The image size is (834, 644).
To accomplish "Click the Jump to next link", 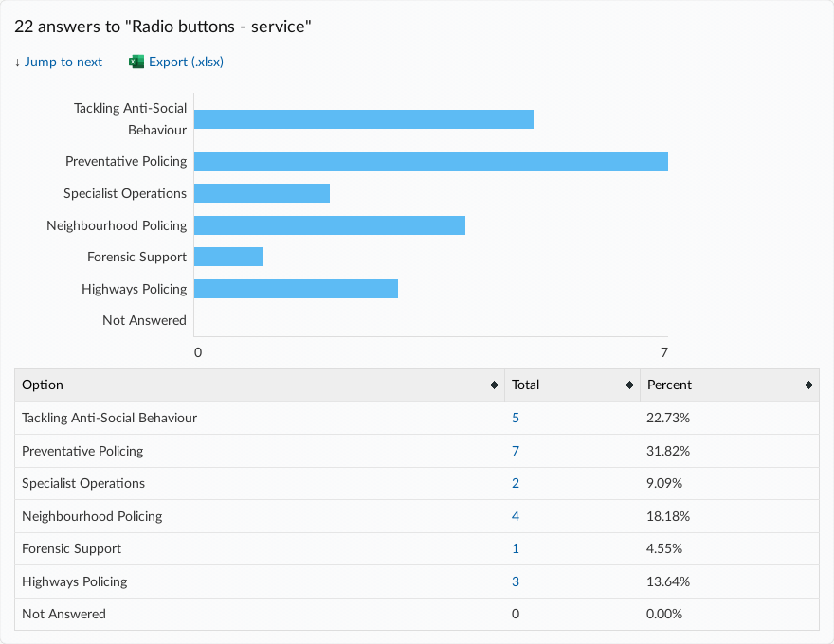I will tap(59, 63).
